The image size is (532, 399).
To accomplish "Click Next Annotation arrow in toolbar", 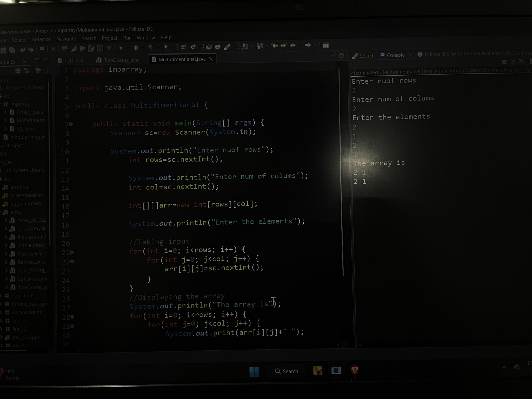I will [245, 46].
